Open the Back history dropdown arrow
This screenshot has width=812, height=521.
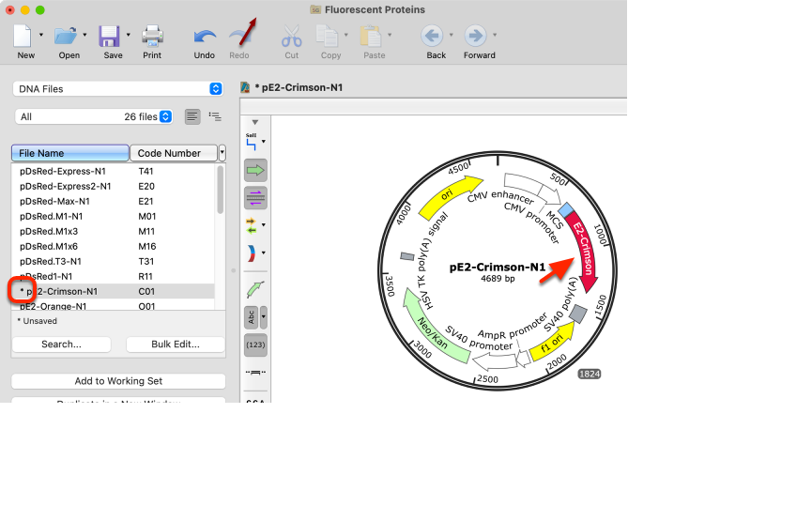(x=451, y=35)
